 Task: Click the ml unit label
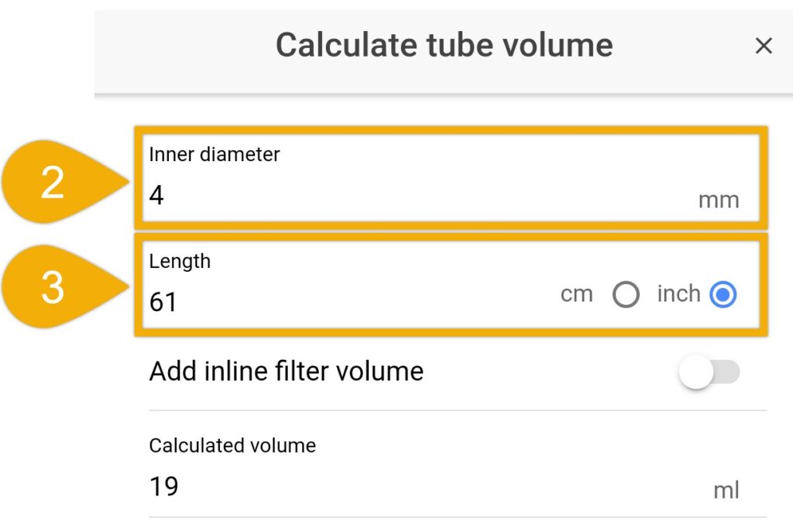tap(726, 490)
